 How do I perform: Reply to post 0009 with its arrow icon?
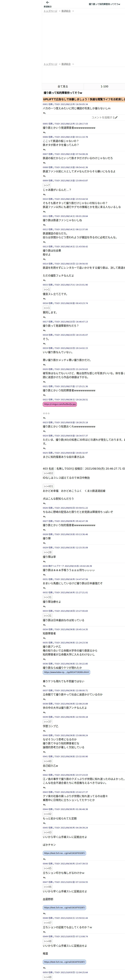[x=44, y=195]
